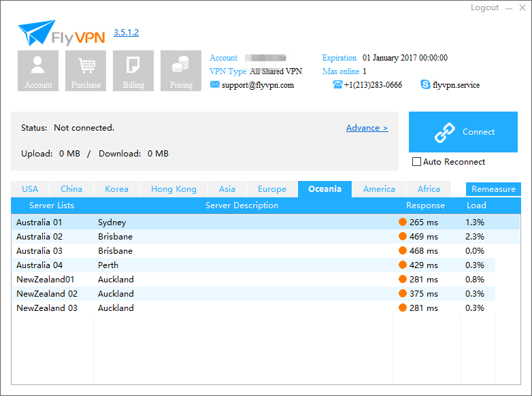Viewport: 532px width, 396px height.
Task: Click the email envelope icon
Action: (215, 84)
